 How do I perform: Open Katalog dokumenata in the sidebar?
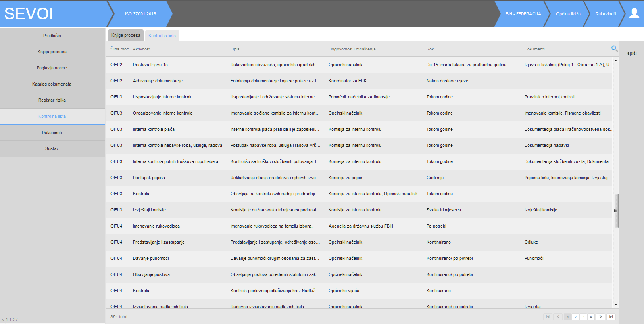pos(52,84)
